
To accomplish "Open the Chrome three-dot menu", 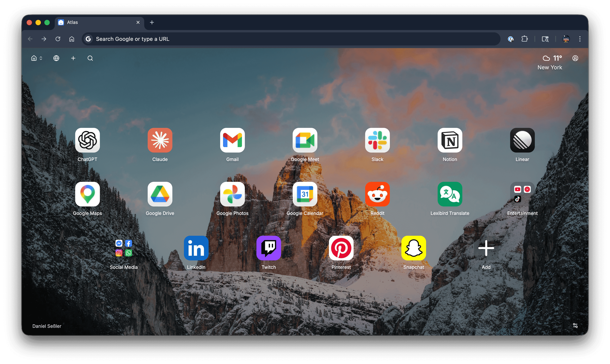I will (x=580, y=39).
